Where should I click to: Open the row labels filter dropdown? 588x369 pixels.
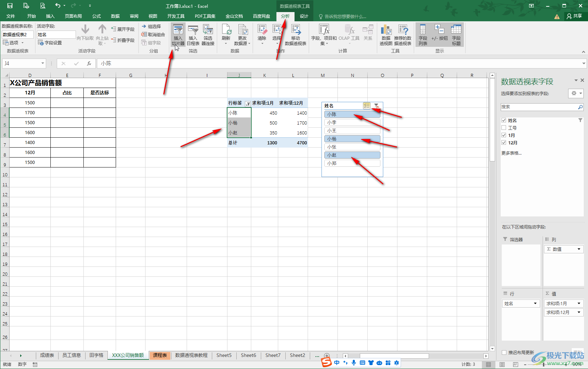click(x=248, y=104)
